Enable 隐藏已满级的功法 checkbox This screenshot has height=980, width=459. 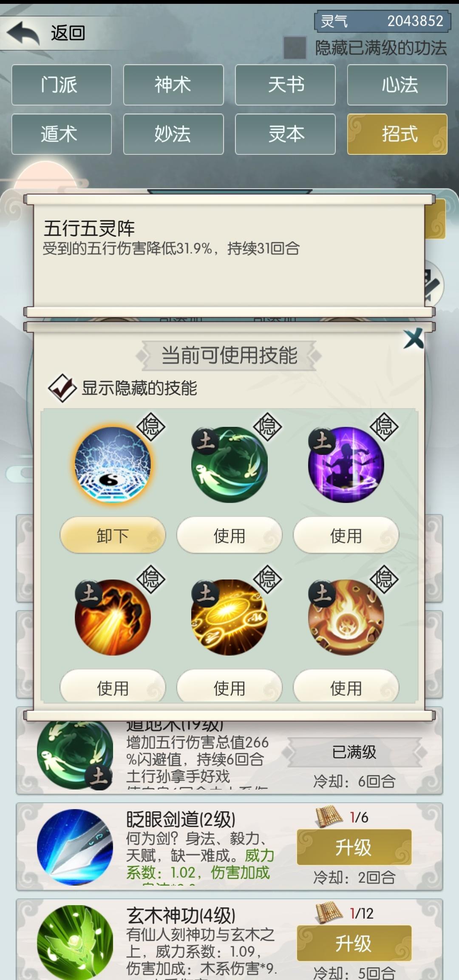click(295, 48)
